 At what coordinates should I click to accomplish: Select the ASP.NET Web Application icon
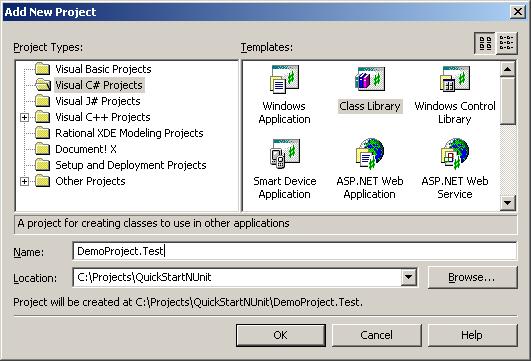369,154
